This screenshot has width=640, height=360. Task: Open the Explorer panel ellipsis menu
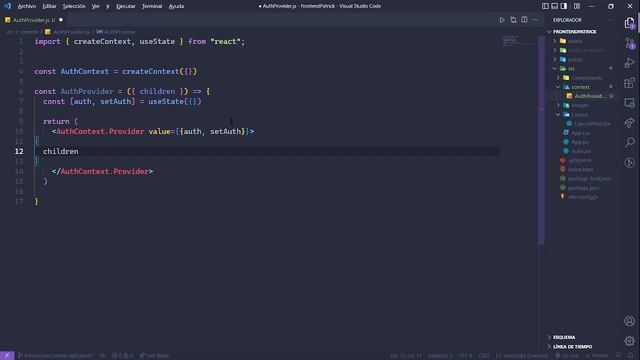610,20
